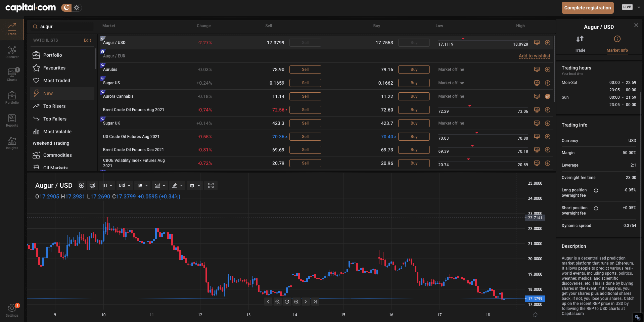This screenshot has width=644, height=322.
Task: Close the Augur / USD info panel
Action: coord(636,25)
